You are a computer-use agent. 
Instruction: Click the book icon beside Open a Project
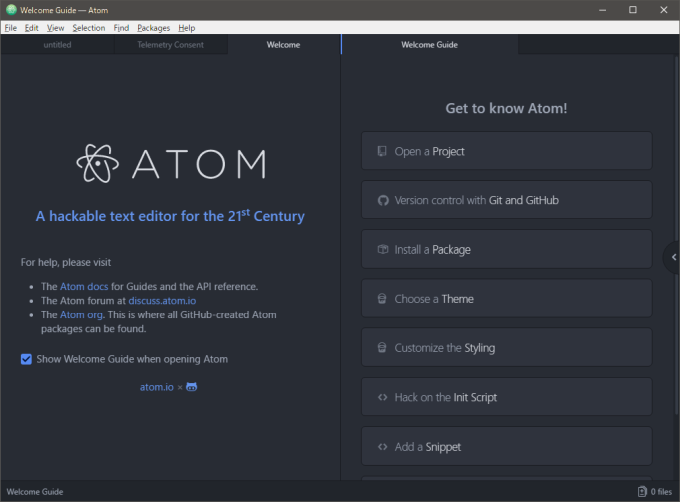(382, 151)
